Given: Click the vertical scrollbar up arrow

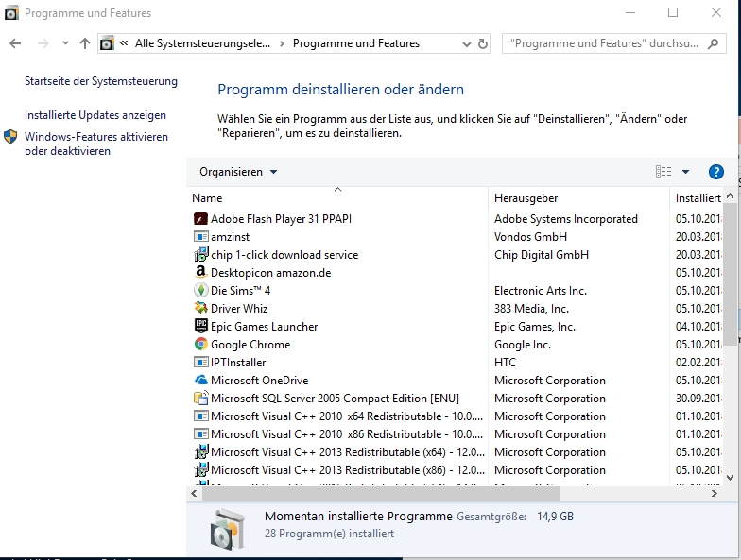Looking at the screenshot, I should [x=730, y=195].
